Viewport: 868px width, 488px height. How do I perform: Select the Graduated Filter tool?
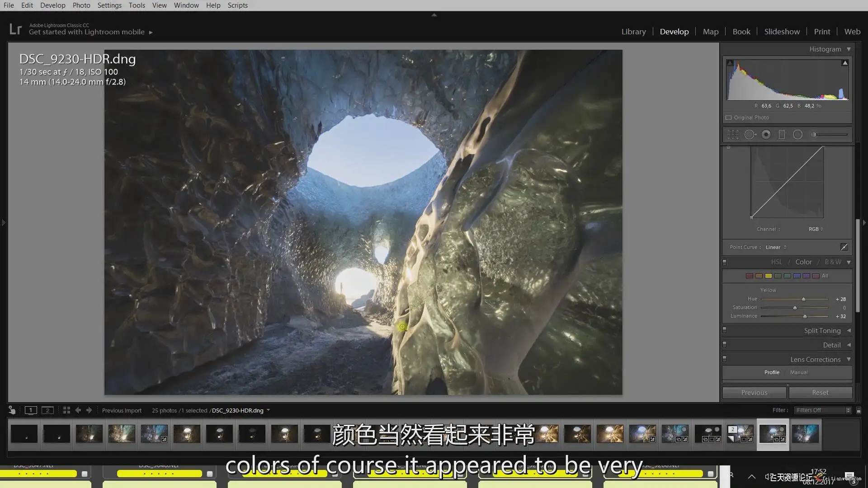click(x=782, y=135)
